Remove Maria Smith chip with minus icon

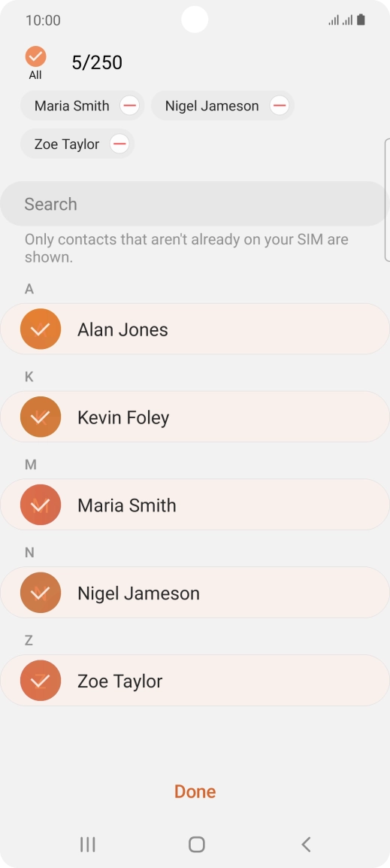(129, 105)
